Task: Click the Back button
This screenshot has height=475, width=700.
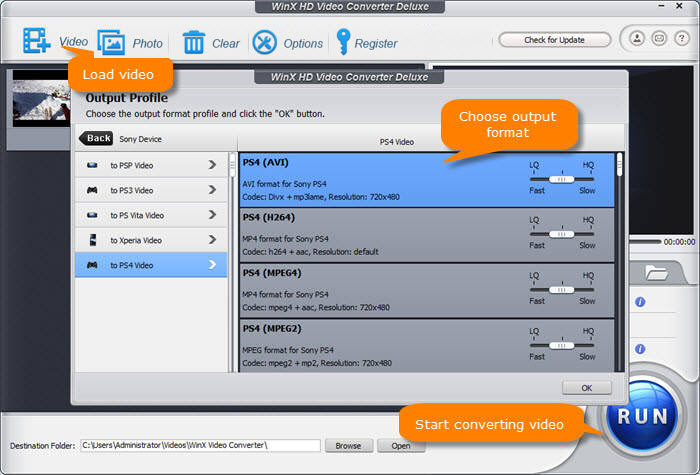Action: pyautogui.click(x=96, y=138)
